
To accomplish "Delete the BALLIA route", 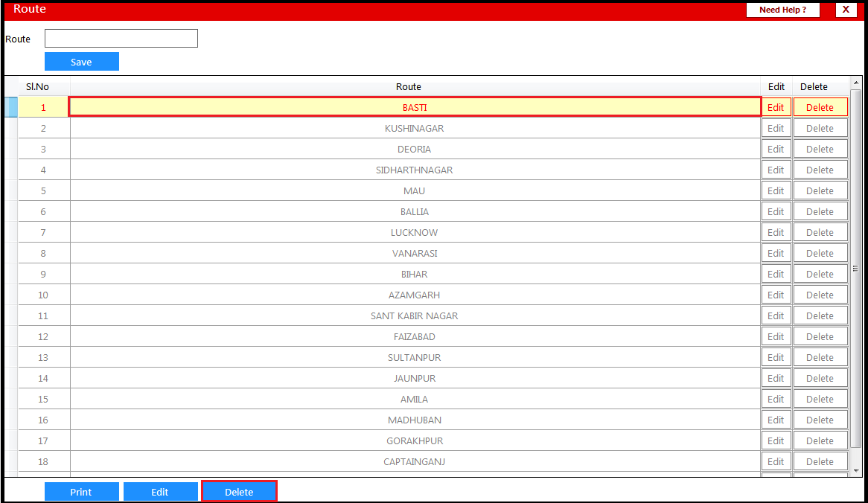I will pos(820,211).
